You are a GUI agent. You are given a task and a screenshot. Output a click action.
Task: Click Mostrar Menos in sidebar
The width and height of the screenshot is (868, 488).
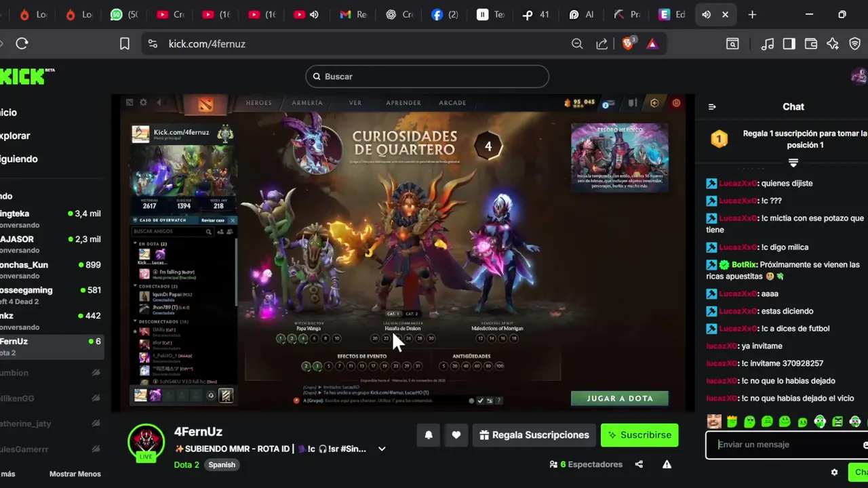tap(75, 474)
